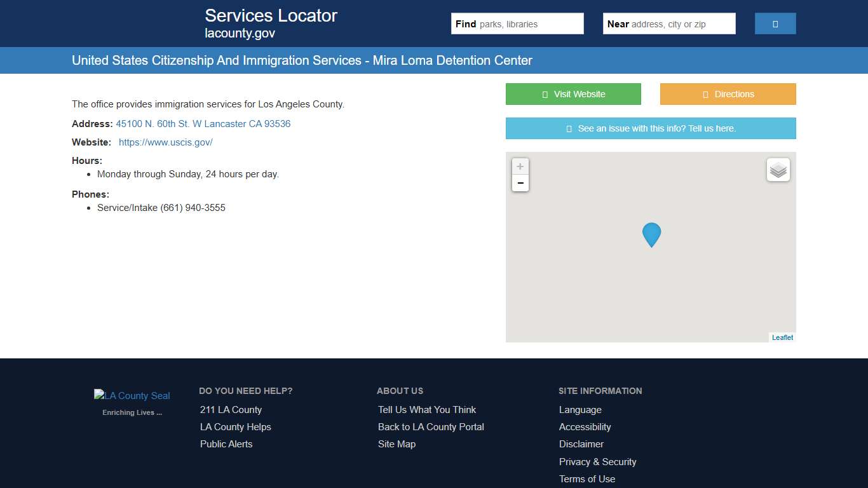The width and height of the screenshot is (868, 488).
Task: Click the globe icon on Visit Website button
Action: (545, 93)
